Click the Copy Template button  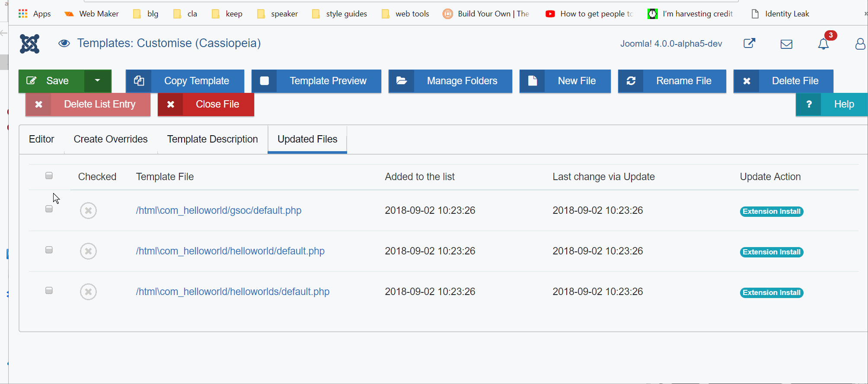pos(185,81)
